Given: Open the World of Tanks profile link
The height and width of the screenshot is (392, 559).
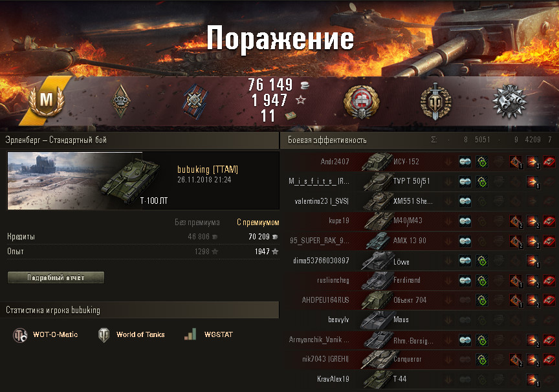Looking at the screenshot, I should click(131, 334).
